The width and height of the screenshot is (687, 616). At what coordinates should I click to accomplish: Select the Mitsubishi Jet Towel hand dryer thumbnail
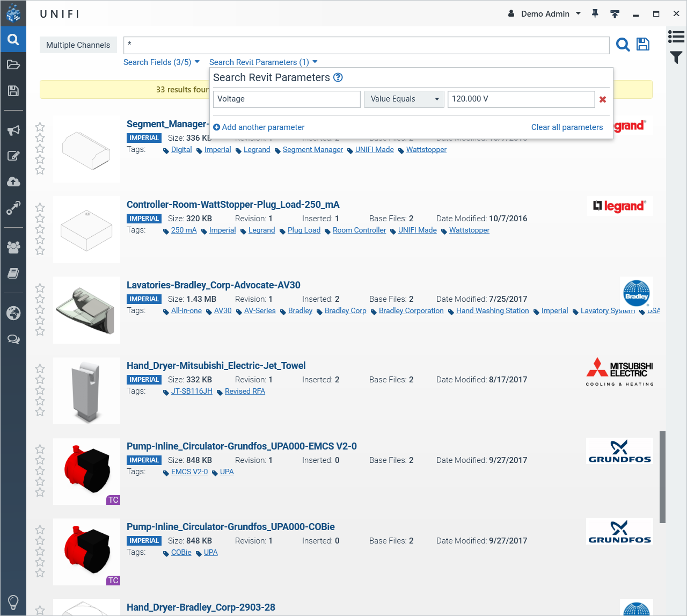[86, 391]
